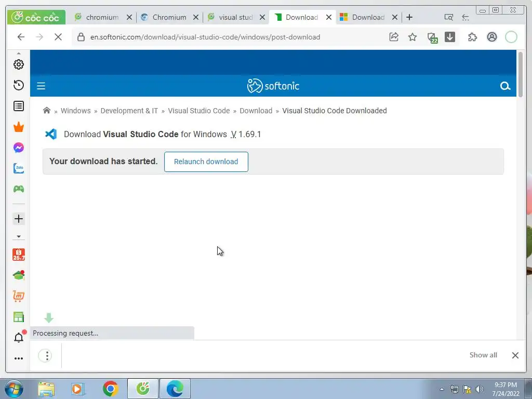Open Download breadcrumb link

pyautogui.click(x=256, y=111)
